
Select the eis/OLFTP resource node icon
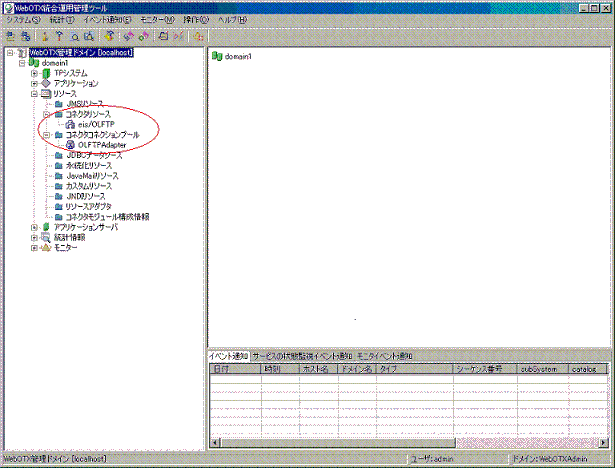[x=70, y=124]
